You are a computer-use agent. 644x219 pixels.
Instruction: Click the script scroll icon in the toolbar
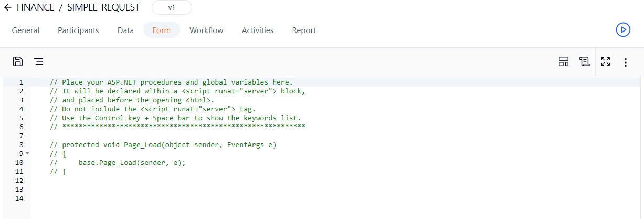point(584,62)
